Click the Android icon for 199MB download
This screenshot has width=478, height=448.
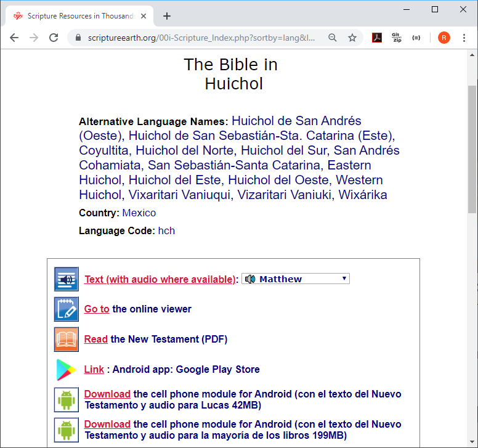[66, 430]
